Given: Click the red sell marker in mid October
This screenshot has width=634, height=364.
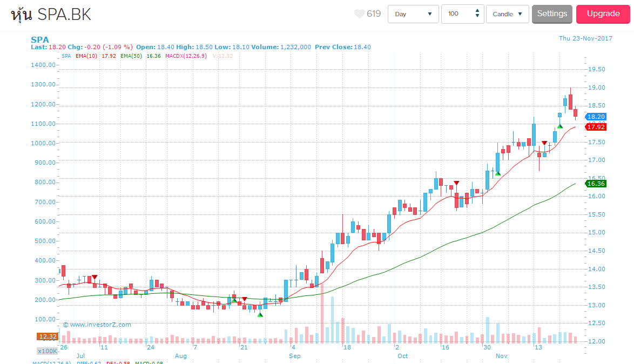Looking at the screenshot, I should click(x=456, y=183).
